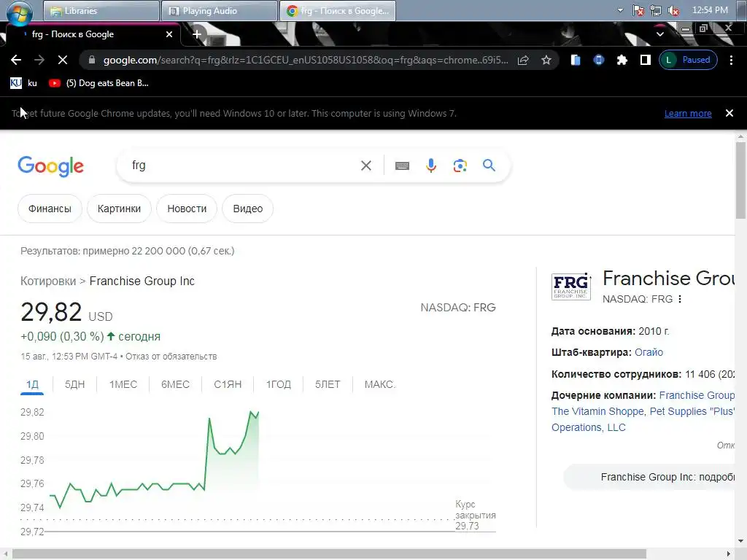The height and width of the screenshot is (560, 747).
Task: Bookmark this page with the star
Action: [x=546, y=60]
